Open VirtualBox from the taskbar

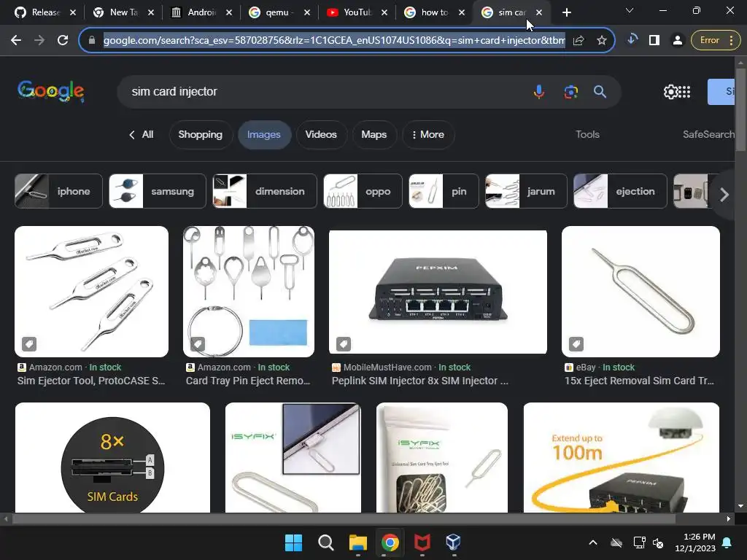click(x=454, y=542)
